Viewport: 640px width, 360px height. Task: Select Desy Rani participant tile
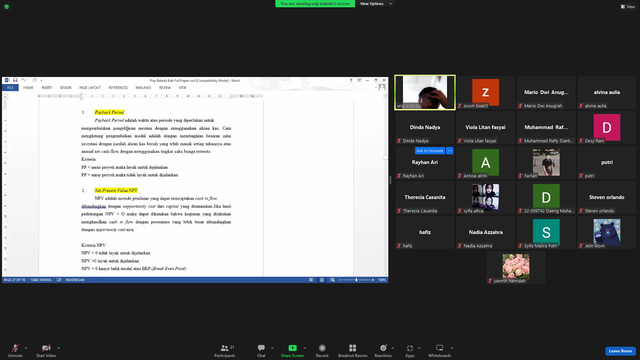coord(607,127)
